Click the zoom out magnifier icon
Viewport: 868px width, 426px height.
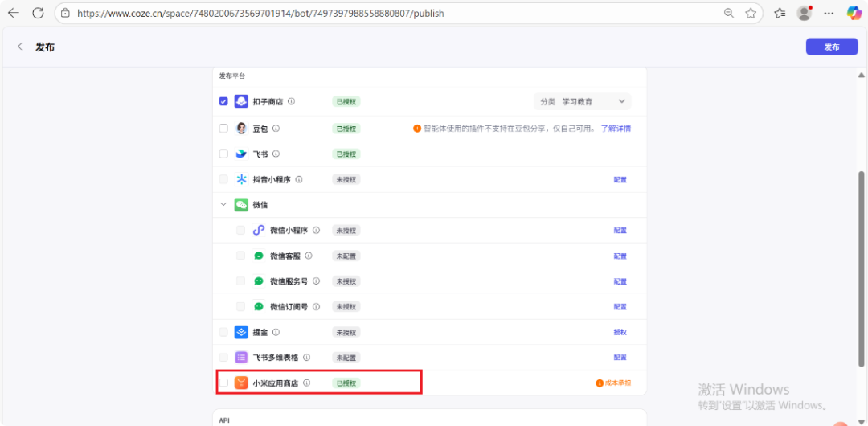(x=729, y=14)
